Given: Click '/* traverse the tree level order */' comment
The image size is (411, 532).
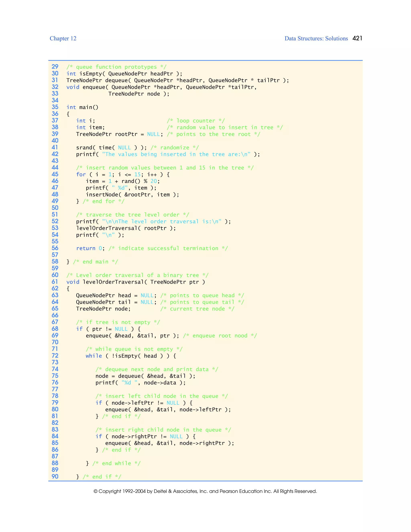Looking at the screenshot, I should [132, 215].
